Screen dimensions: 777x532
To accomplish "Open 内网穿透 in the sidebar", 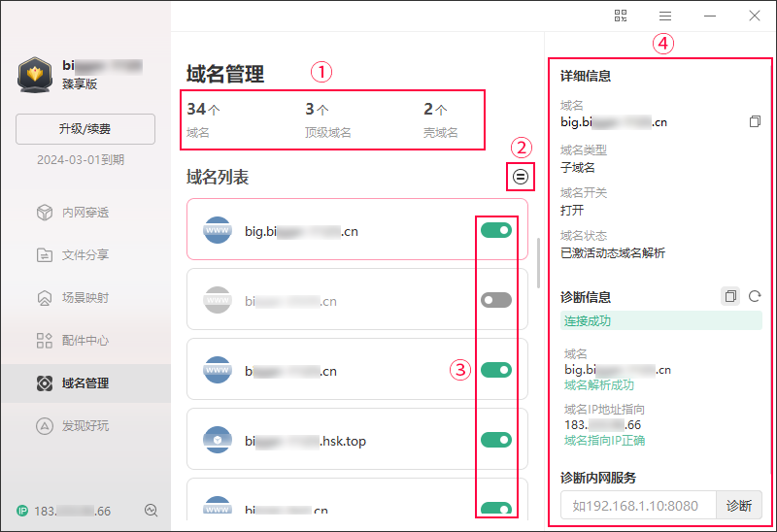I will click(84, 213).
